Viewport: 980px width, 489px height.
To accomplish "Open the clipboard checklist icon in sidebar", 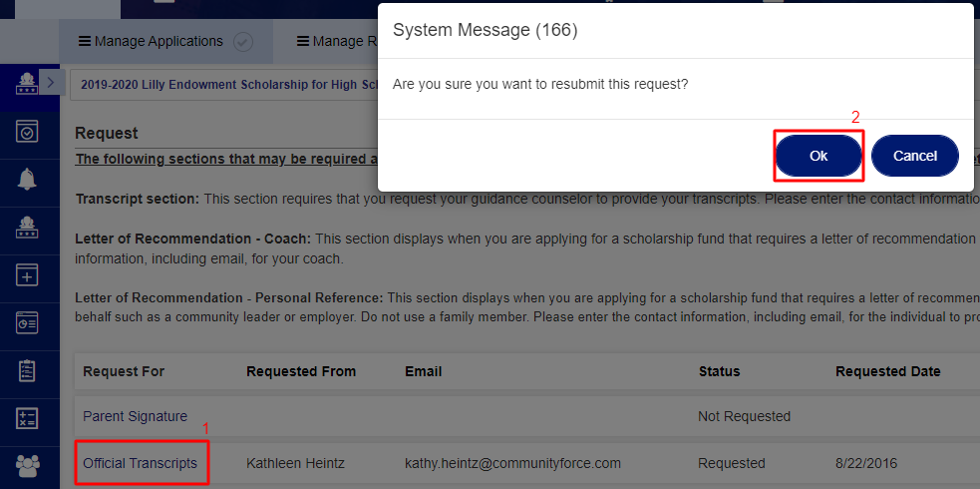I will 28,370.
